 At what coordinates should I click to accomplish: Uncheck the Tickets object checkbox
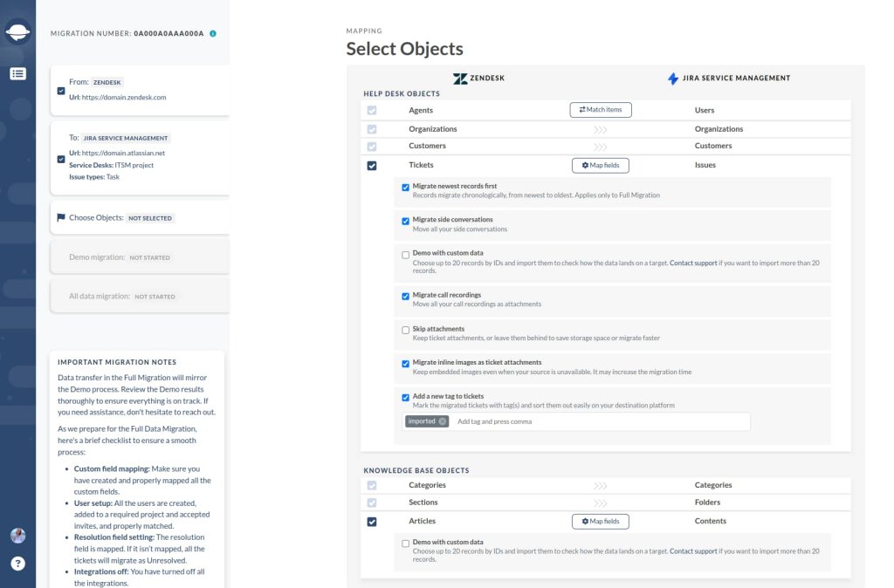(371, 165)
